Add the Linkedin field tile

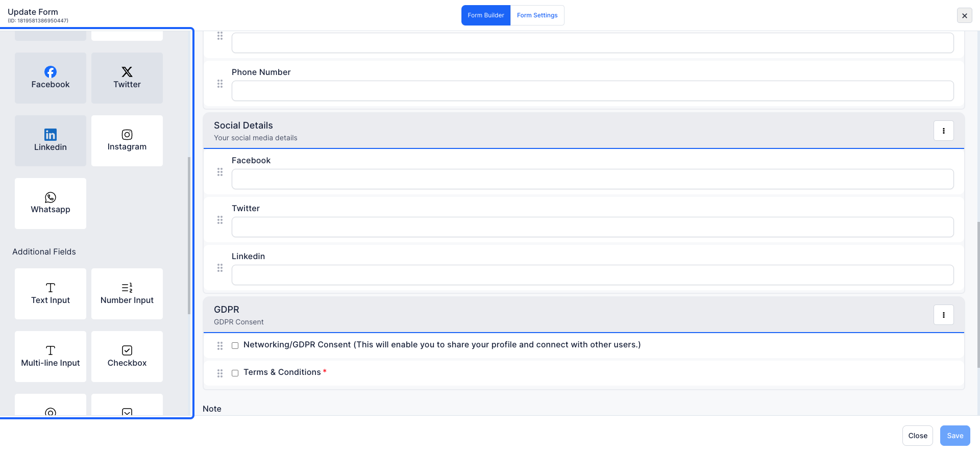51,141
